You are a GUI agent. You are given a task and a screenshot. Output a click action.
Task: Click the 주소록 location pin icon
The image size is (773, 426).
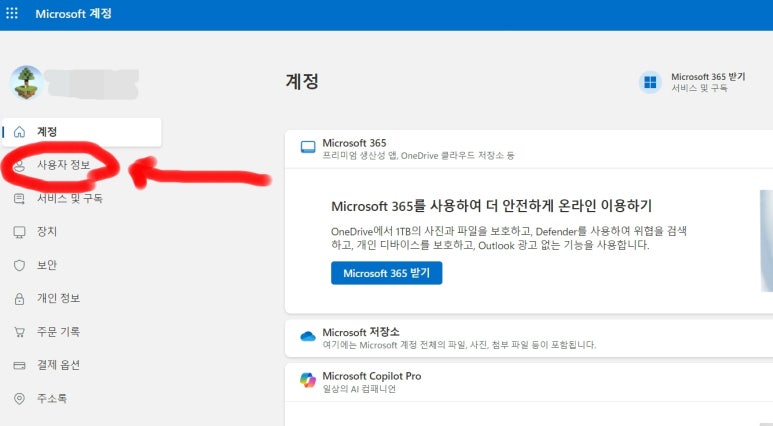click(19, 399)
